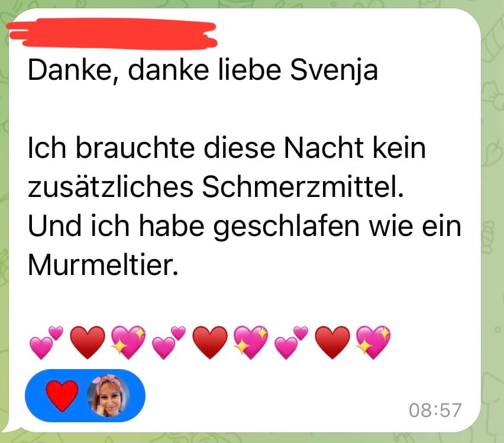This screenshot has width=504, height=443.
Task: Open the reactor's profile avatar thumbnail
Action: [108, 396]
